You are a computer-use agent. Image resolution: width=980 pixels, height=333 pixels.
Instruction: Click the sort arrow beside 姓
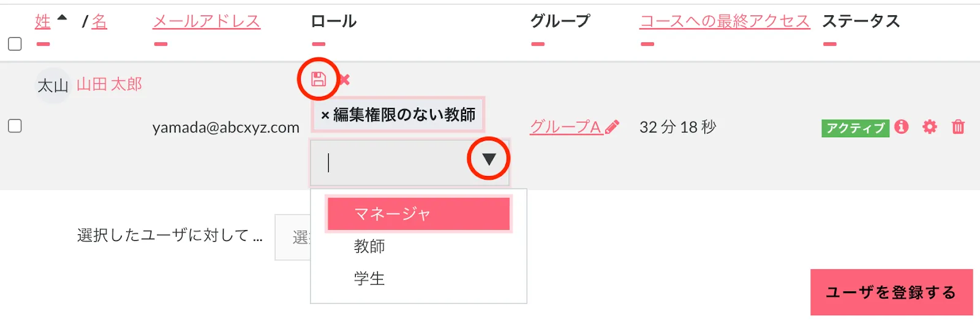coord(62,18)
